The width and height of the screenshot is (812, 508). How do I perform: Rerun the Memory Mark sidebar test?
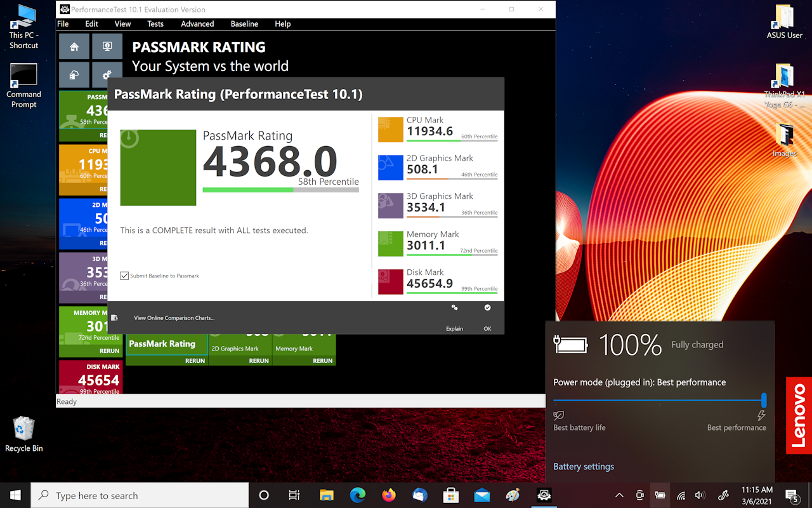pos(109,351)
